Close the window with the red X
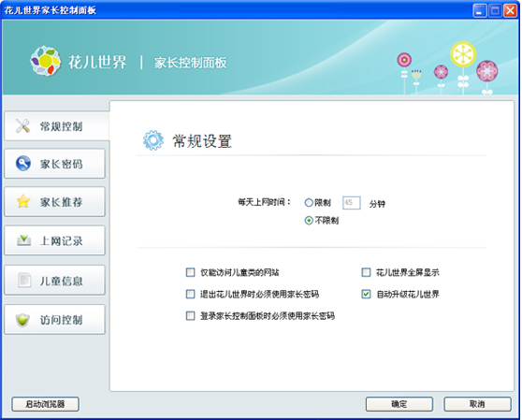522x420 pixels. tap(510, 11)
